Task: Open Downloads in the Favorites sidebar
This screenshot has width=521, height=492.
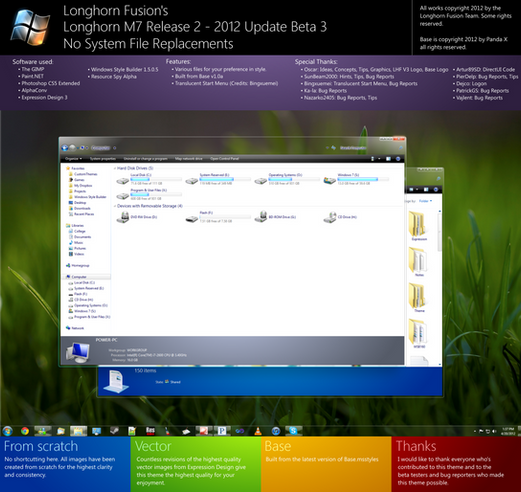Action: pos(80,208)
